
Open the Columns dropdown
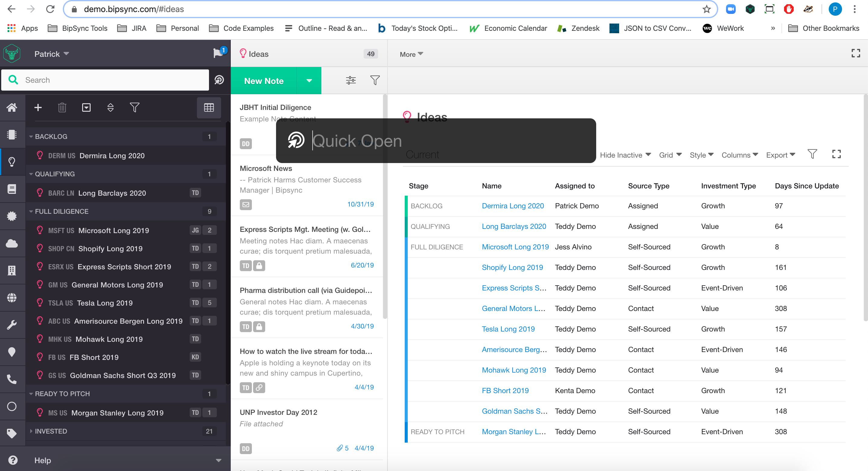(739, 155)
